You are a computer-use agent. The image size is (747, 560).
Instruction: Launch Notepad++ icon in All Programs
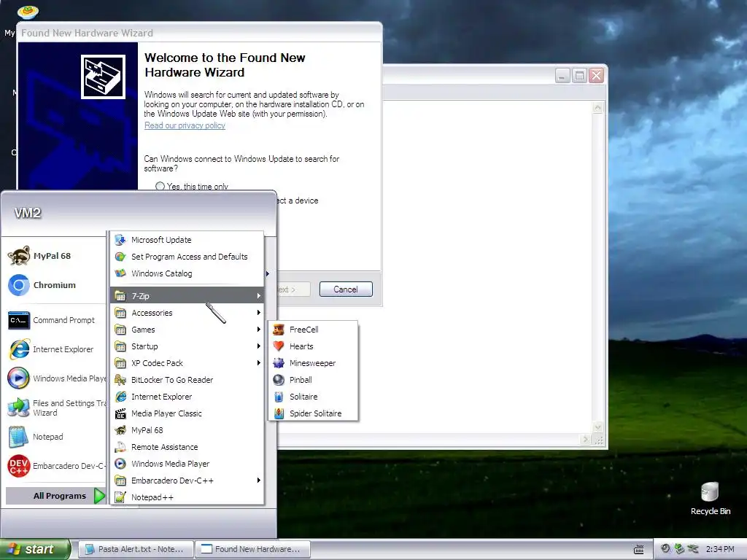(120, 497)
